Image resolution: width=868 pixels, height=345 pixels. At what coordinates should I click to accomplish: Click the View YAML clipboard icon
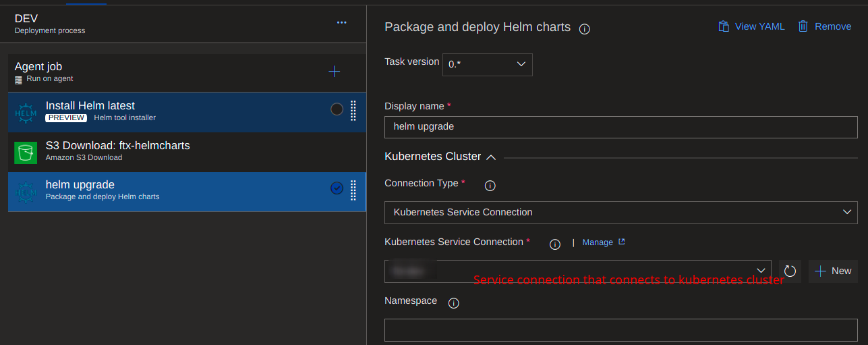pyautogui.click(x=724, y=26)
